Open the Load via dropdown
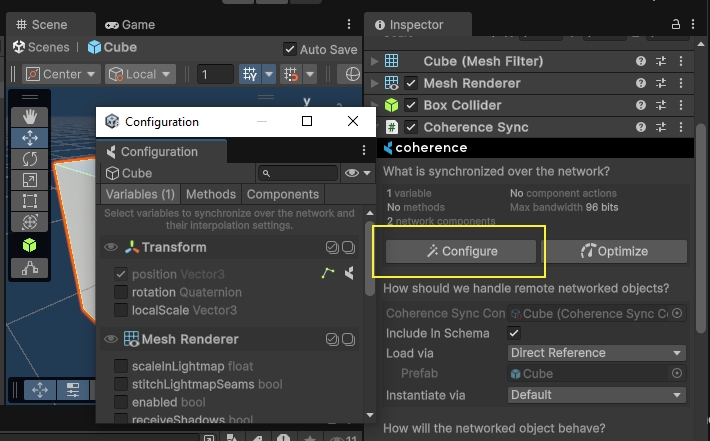Image resolution: width=710 pixels, height=441 pixels. tap(596, 353)
